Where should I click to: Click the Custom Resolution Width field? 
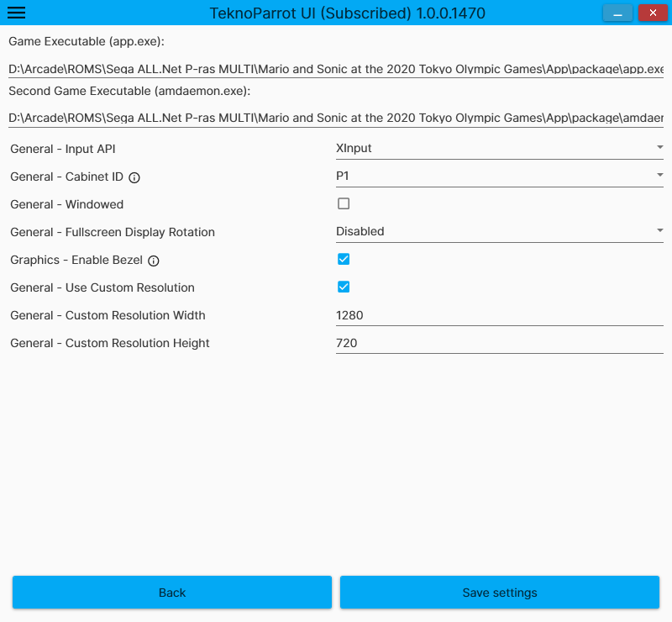tap(499, 315)
